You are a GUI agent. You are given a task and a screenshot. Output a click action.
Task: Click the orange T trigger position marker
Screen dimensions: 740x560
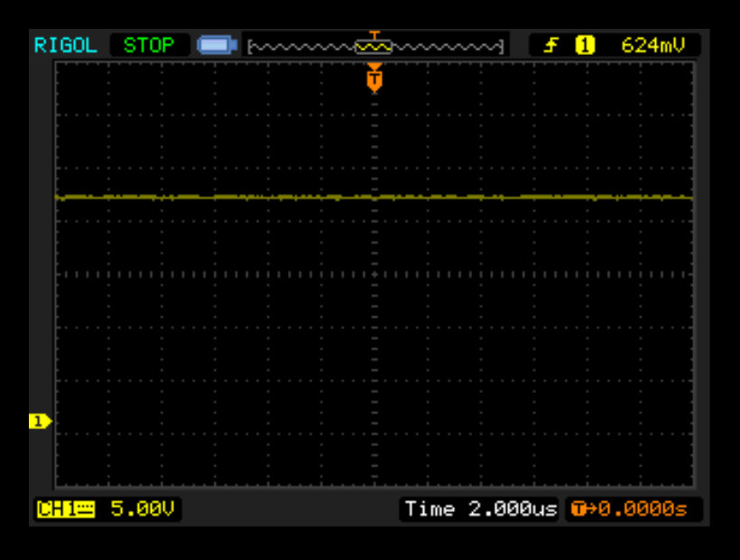click(x=375, y=78)
